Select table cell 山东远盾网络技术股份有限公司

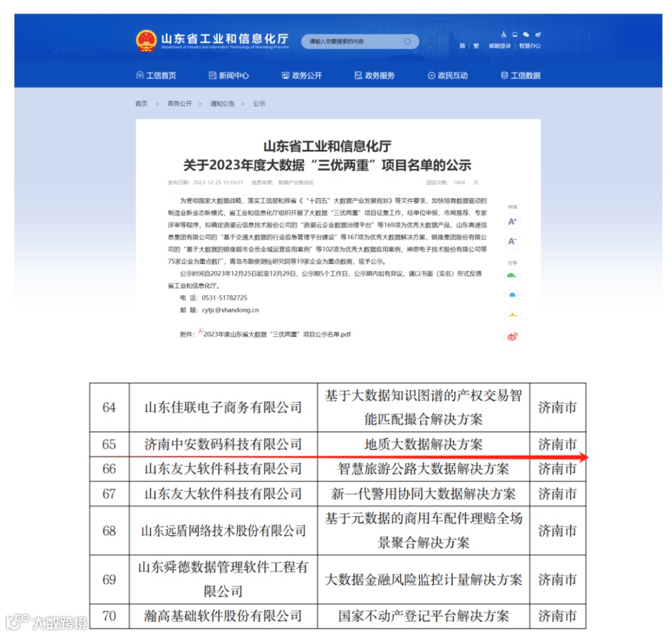tap(223, 531)
